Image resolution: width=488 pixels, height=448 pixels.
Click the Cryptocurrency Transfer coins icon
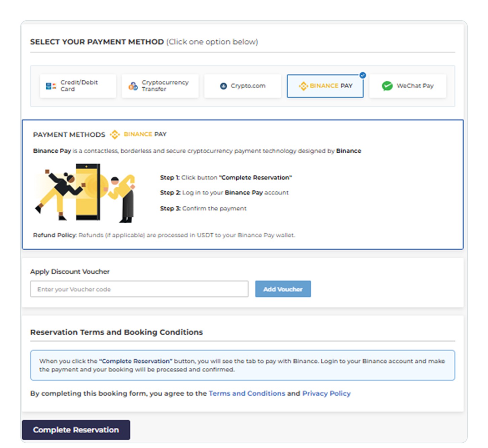133,86
